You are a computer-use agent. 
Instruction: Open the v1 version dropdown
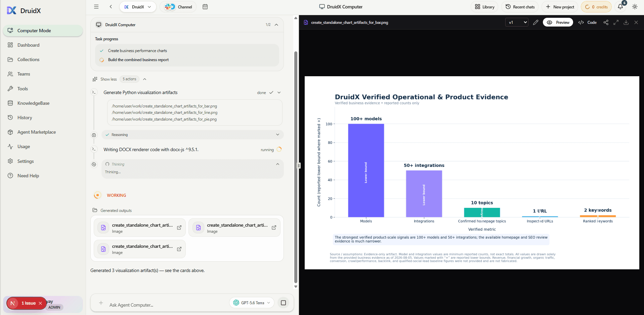tap(517, 22)
